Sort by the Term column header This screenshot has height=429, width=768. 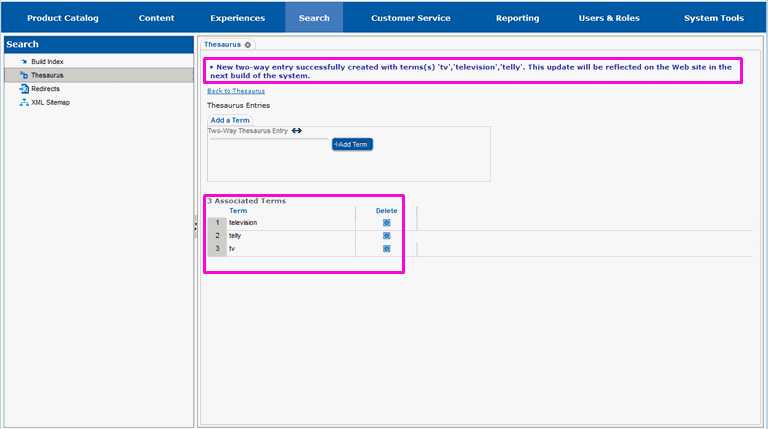[238, 211]
